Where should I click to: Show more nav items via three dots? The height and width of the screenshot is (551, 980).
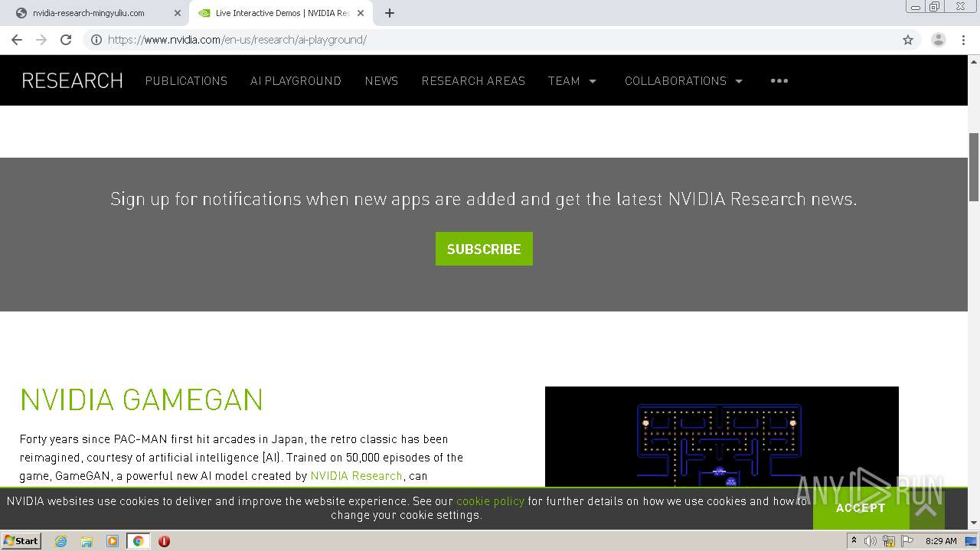[779, 80]
